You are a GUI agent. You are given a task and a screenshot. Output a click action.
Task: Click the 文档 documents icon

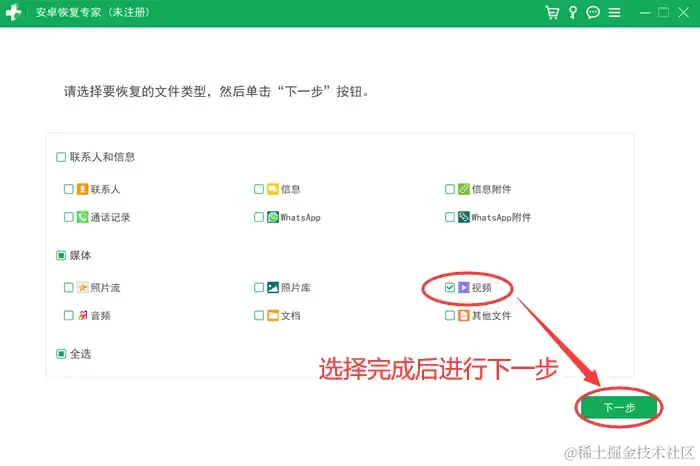click(273, 316)
